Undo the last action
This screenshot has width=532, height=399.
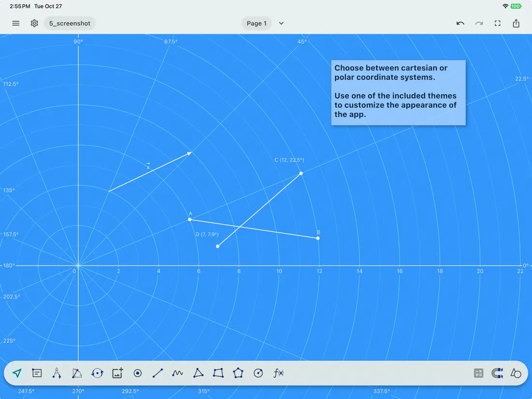[460, 23]
